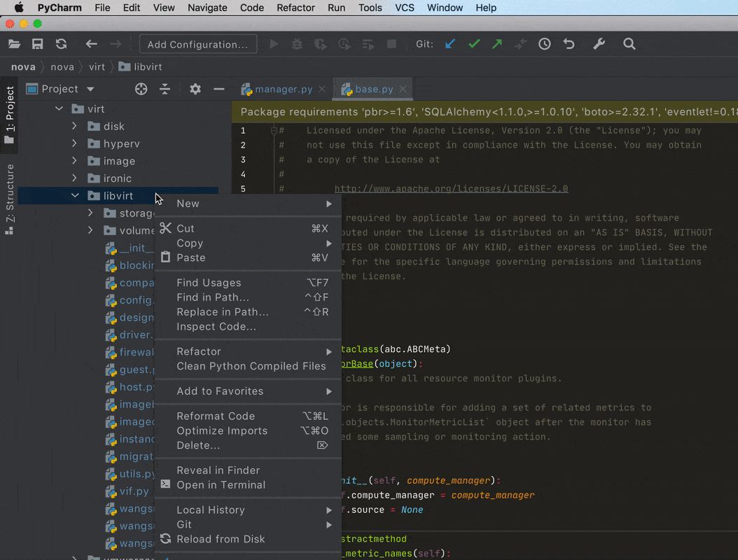Image resolution: width=738 pixels, height=560 pixels.
Task: Open Project panel gear options
Action: (x=195, y=89)
